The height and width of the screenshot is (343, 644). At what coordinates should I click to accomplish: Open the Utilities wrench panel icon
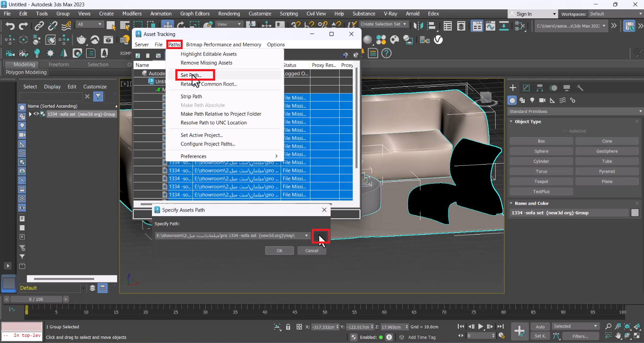[580, 88]
